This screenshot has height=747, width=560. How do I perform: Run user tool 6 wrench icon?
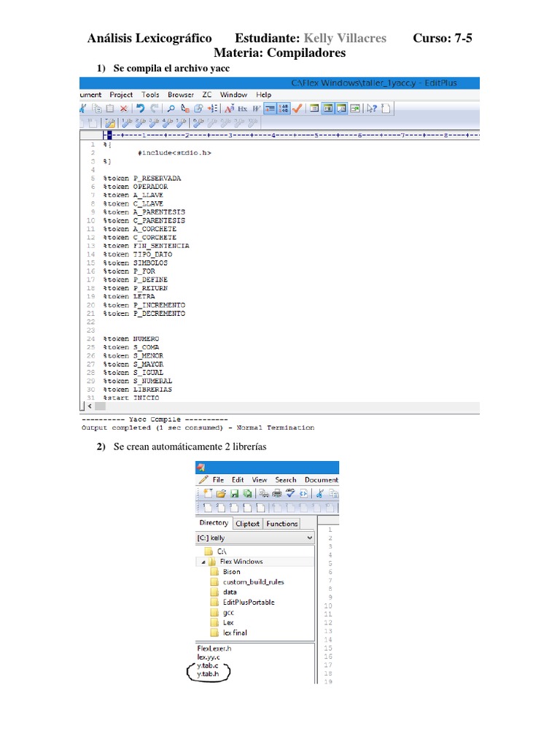198,123
